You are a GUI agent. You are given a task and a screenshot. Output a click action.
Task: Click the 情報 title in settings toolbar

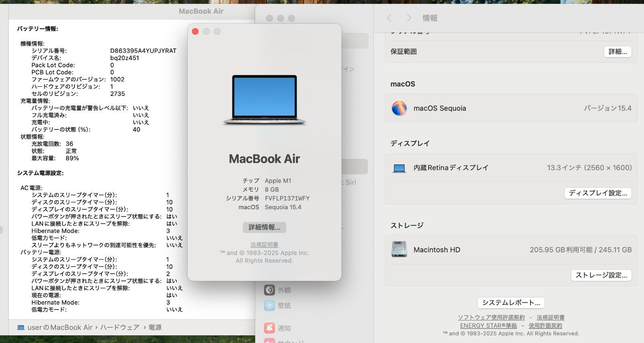[430, 18]
